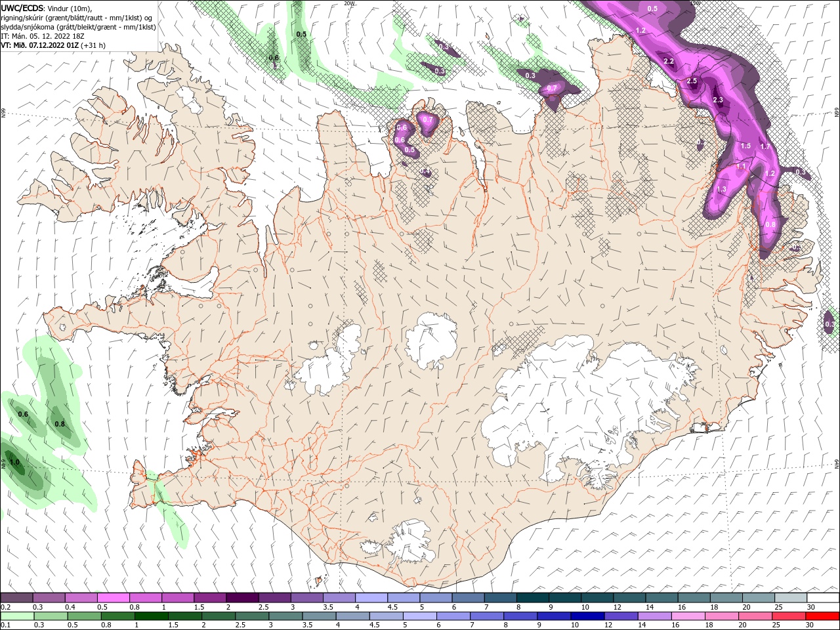Click the 'IT: Mán. 05. 12. 2022 18Z' line
The image size is (840, 630).
tap(42, 36)
